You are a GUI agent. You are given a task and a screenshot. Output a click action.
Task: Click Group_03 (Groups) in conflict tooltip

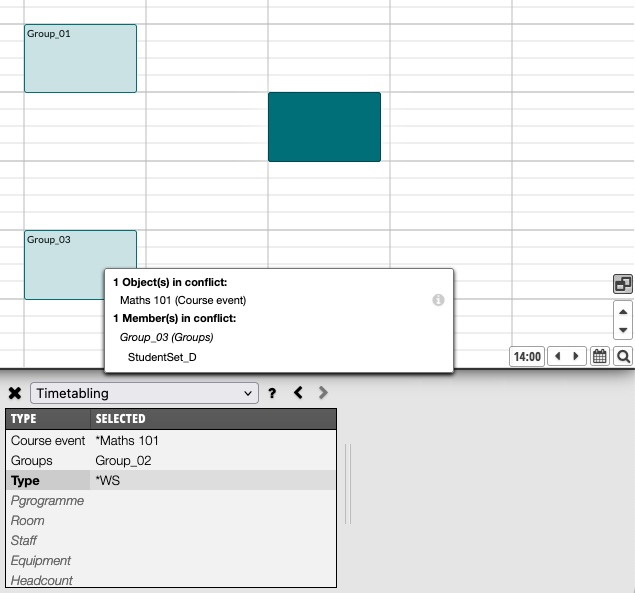coord(166,337)
